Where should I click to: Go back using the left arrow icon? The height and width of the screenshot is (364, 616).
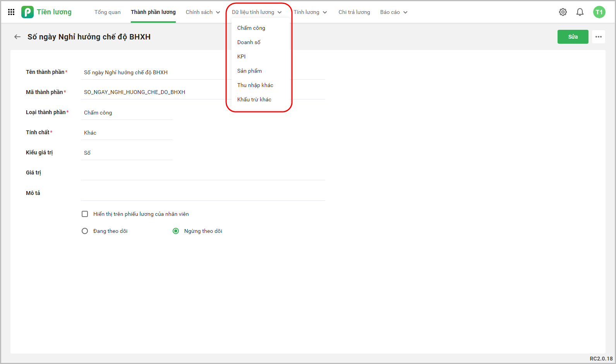click(17, 37)
